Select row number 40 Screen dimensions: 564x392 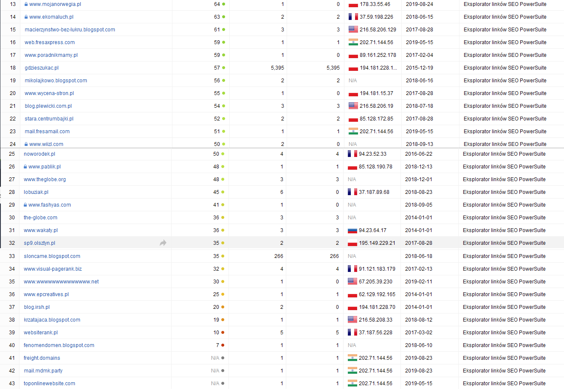pos(12,345)
